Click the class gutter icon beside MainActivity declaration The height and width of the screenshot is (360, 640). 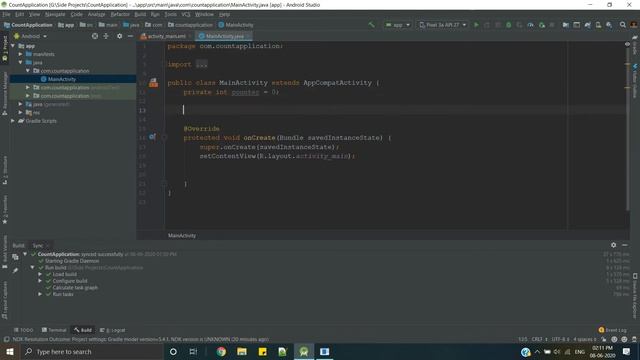click(153, 83)
